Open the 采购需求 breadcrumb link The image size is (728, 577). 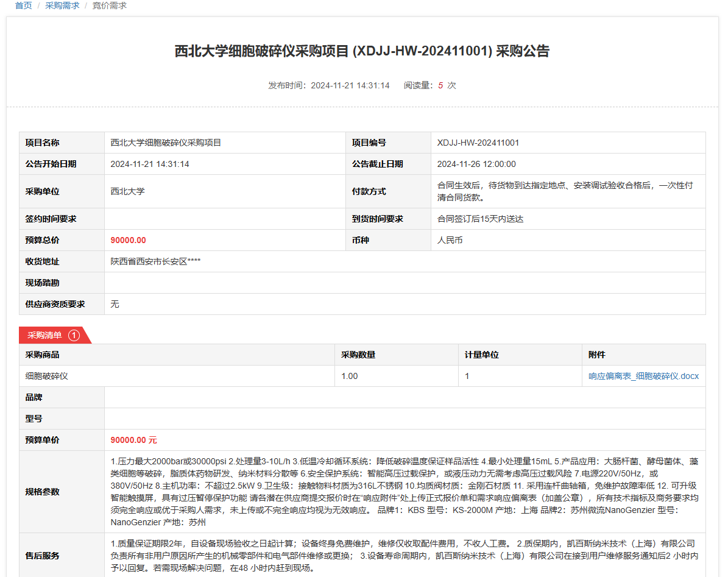coord(62,5)
